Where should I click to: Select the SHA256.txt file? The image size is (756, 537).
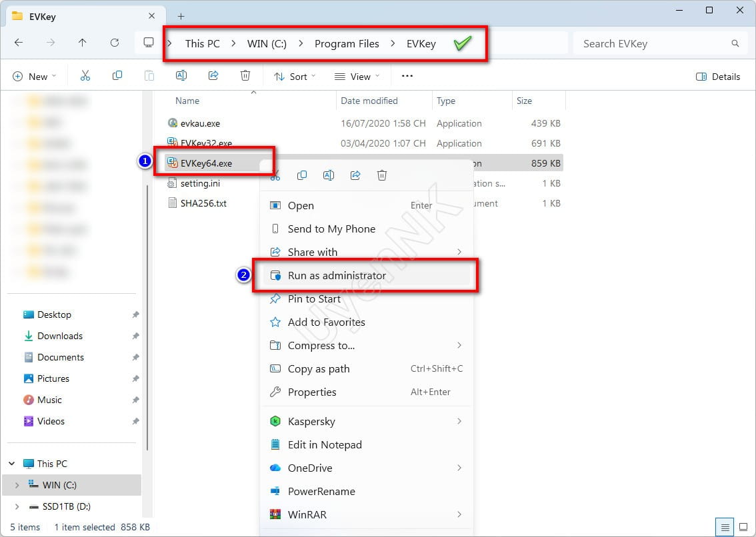[x=203, y=203]
